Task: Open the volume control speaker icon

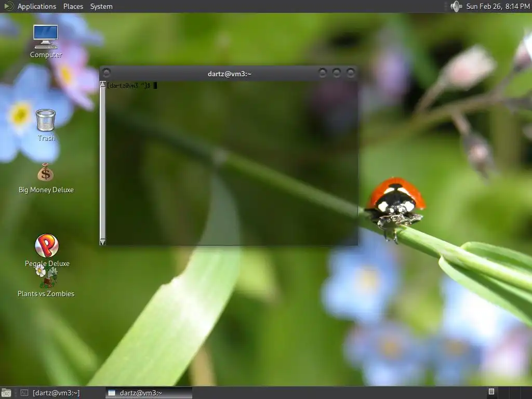Action: tap(456, 6)
